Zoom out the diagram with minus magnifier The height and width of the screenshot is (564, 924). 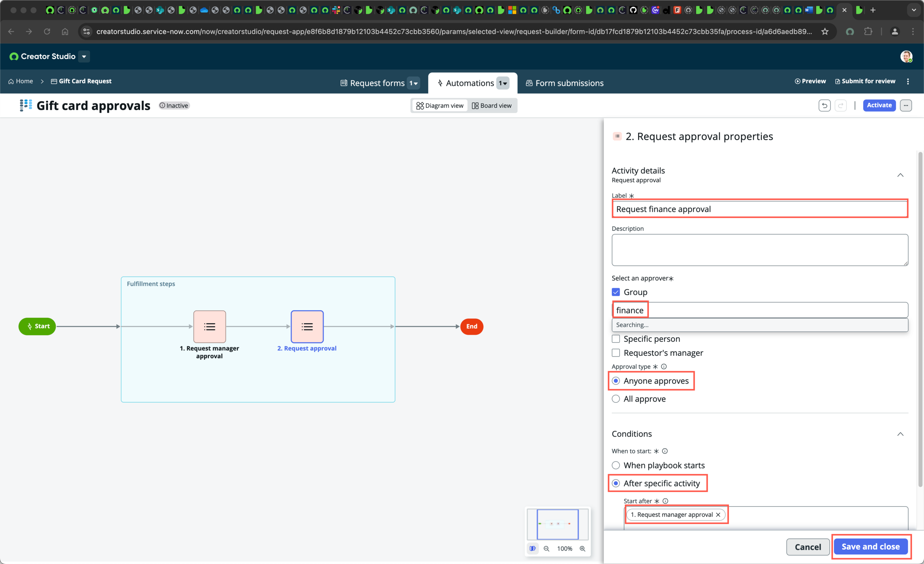546,548
